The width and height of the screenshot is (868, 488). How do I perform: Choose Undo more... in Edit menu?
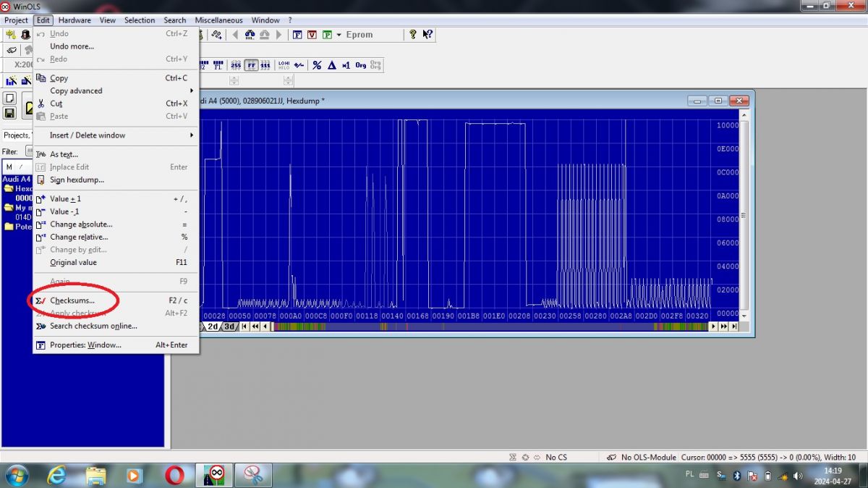pos(116,46)
